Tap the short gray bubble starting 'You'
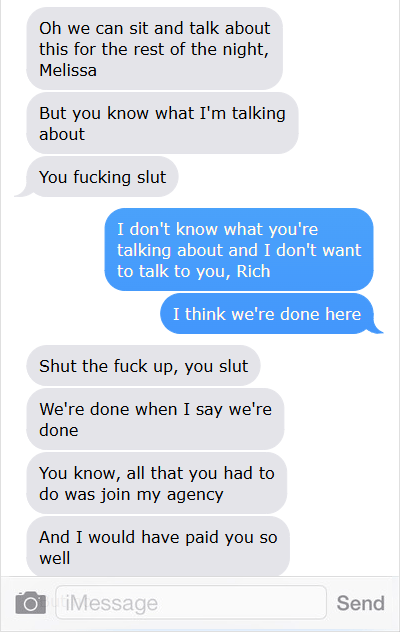 (102, 177)
